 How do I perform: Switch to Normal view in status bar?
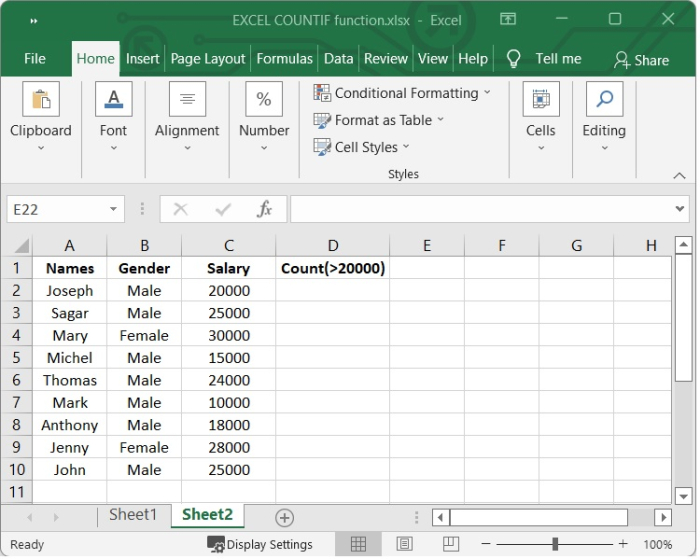coord(356,544)
